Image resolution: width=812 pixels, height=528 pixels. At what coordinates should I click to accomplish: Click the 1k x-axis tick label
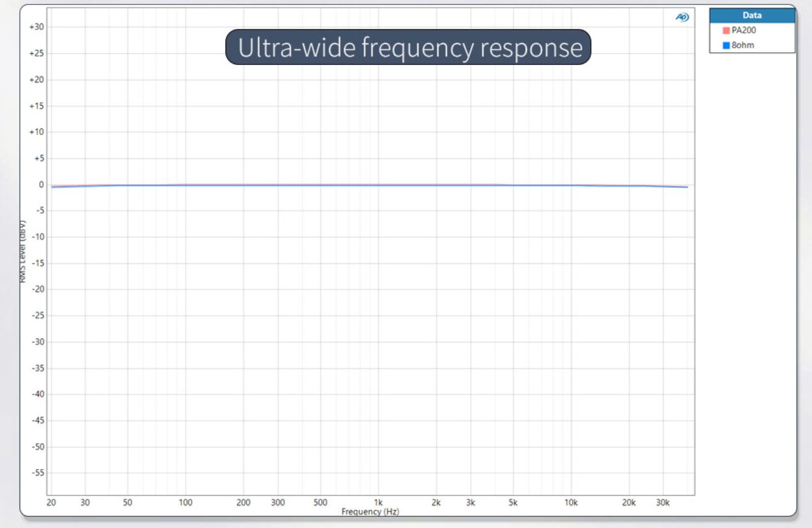(x=378, y=502)
